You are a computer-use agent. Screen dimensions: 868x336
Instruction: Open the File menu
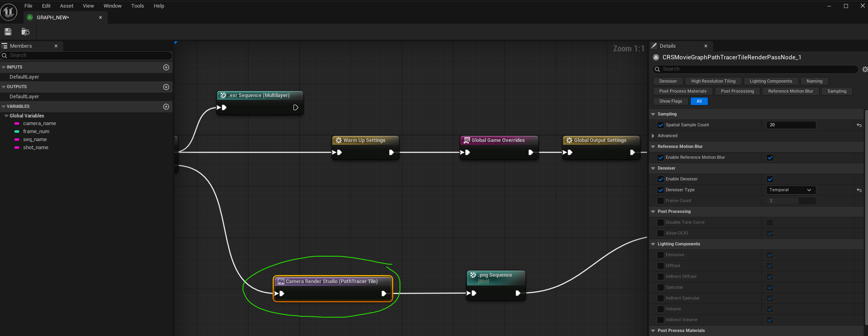(x=28, y=6)
